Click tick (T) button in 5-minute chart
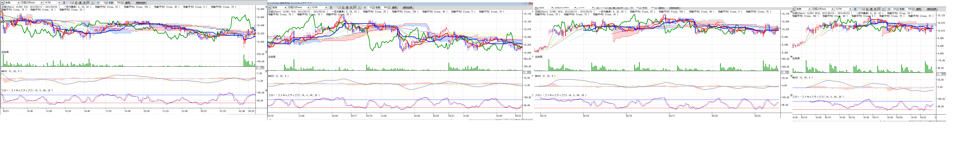 [93, 3]
